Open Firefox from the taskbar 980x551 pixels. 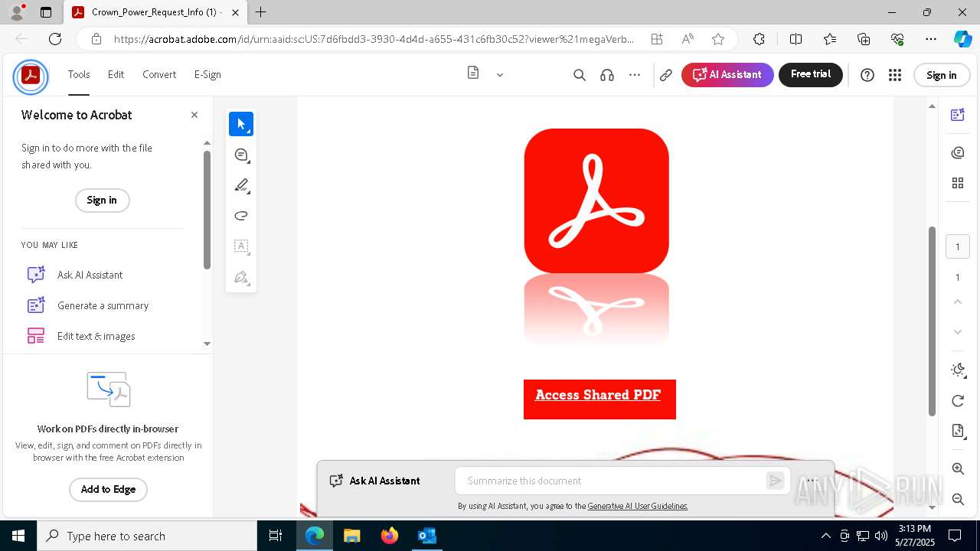390,536
